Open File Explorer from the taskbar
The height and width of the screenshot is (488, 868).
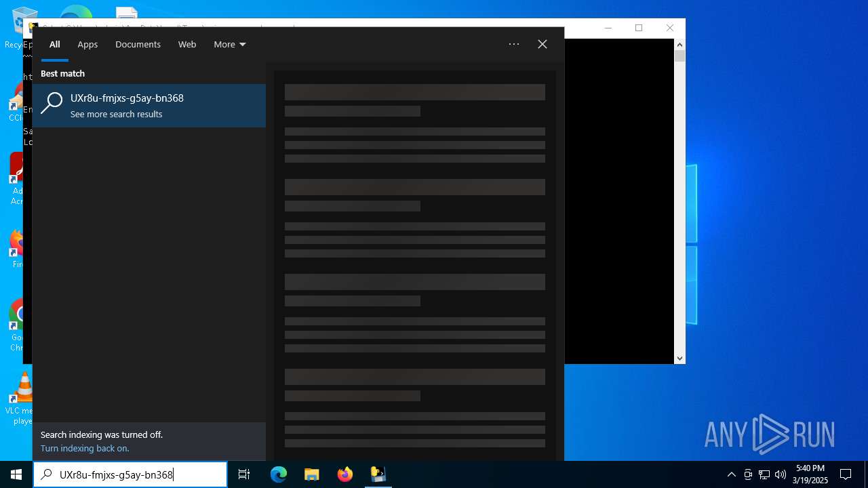(311, 474)
